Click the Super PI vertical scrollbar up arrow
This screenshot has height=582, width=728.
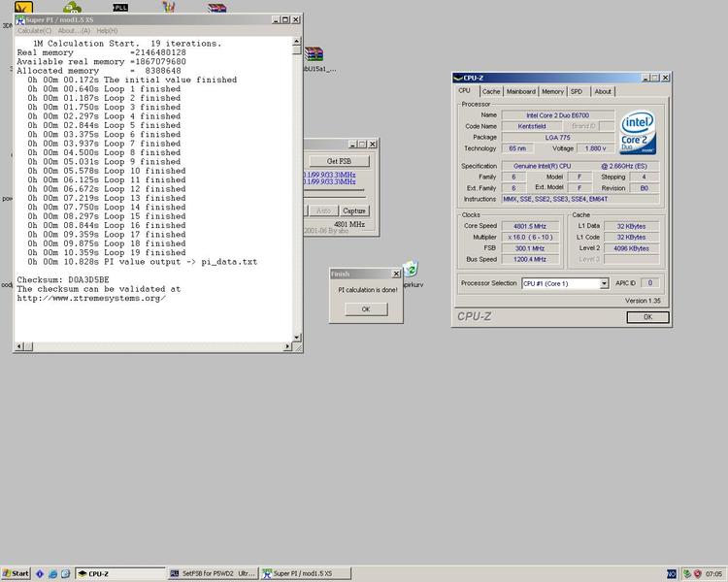[297, 42]
